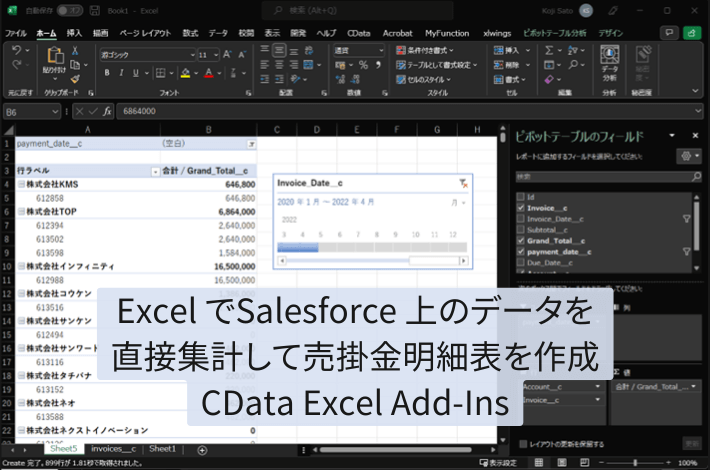
Task: Click the fx insert function icon
Action: (107, 111)
